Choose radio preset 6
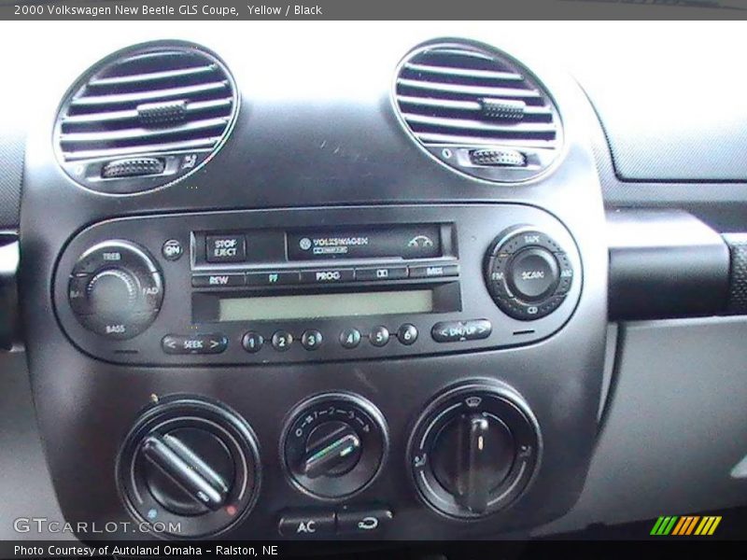The width and height of the screenshot is (747, 560). pos(407,334)
